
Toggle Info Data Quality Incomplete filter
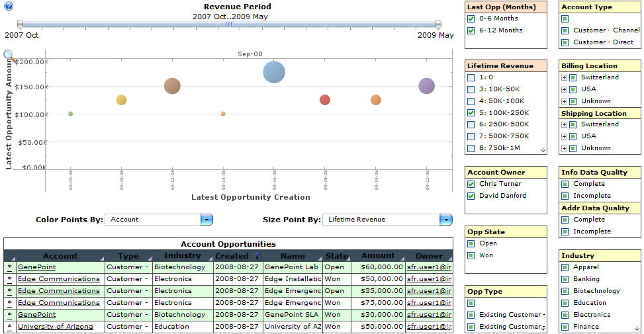point(565,196)
